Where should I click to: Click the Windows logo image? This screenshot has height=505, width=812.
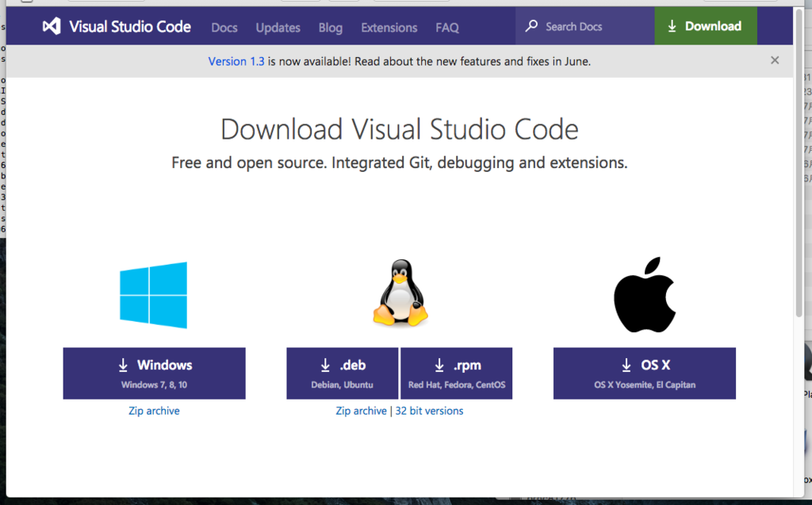(x=153, y=295)
